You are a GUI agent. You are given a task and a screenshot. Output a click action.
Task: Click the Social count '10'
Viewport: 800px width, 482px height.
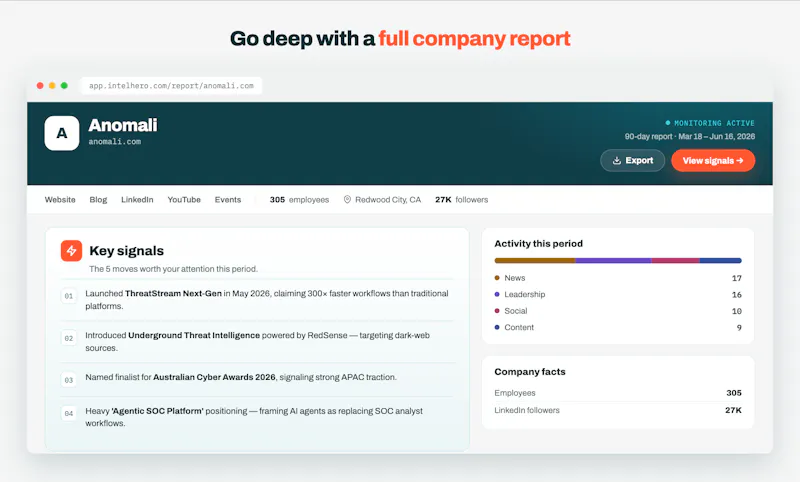(x=737, y=311)
